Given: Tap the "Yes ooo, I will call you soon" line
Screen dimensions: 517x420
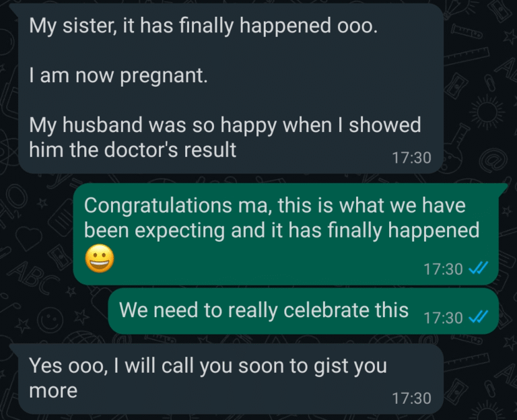Looking at the screenshot, I should pos(207,365).
